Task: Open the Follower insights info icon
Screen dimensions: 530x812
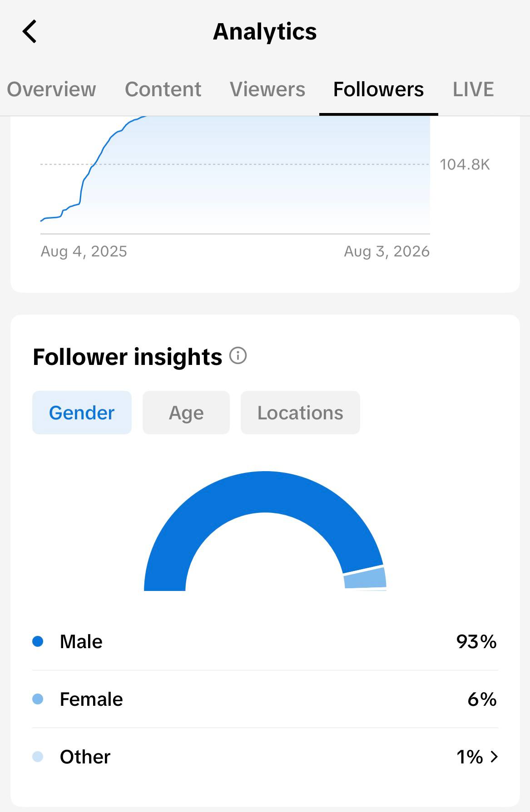Action: 238,355
